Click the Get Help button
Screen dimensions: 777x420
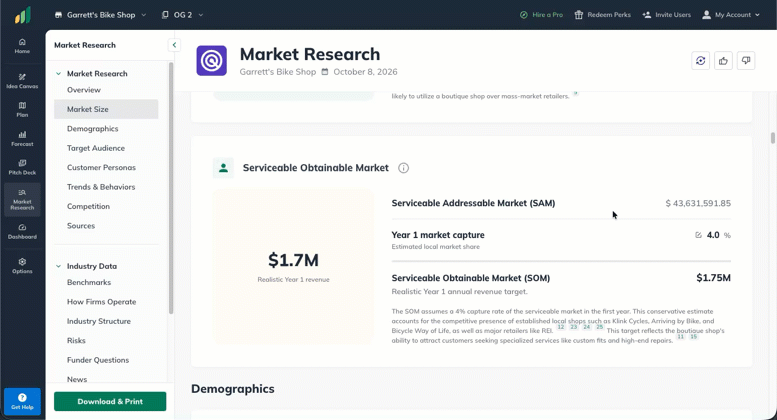point(22,401)
